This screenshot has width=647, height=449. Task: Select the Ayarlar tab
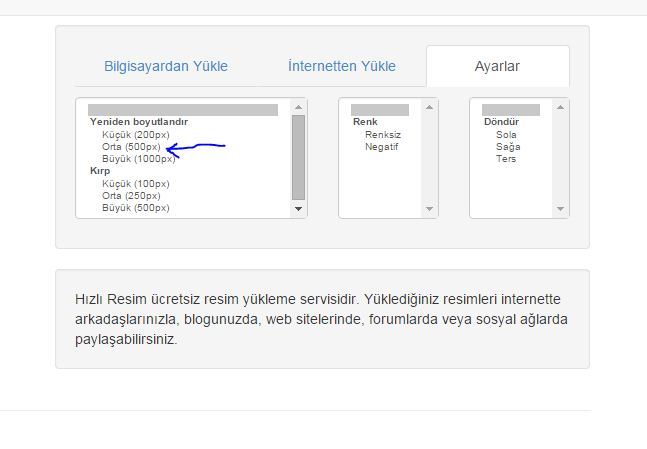[498, 66]
